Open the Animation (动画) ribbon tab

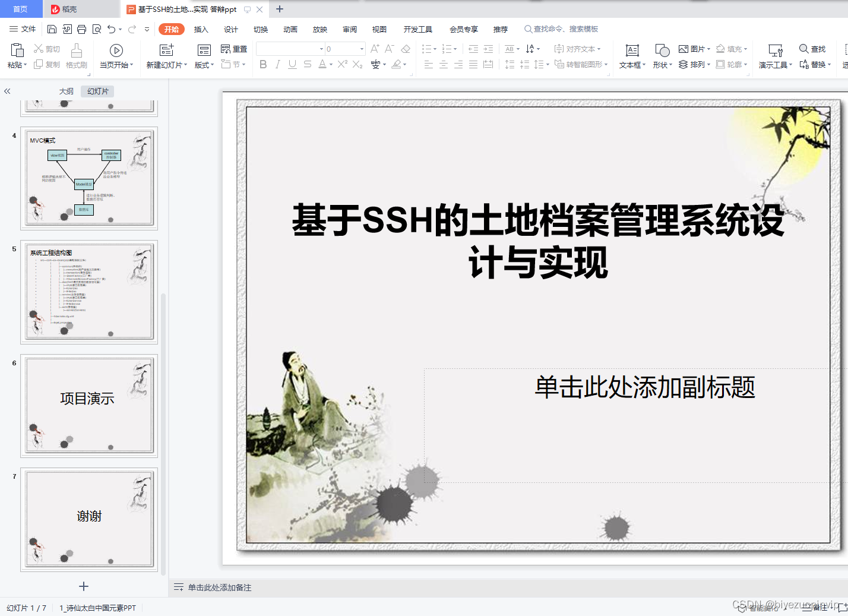tap(290, 29)
